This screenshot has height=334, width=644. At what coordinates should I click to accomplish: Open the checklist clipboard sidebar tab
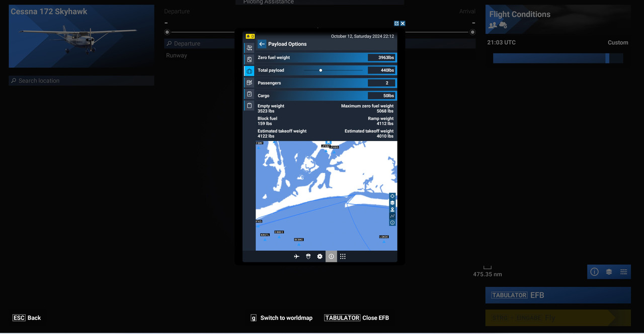pos(249,94)
